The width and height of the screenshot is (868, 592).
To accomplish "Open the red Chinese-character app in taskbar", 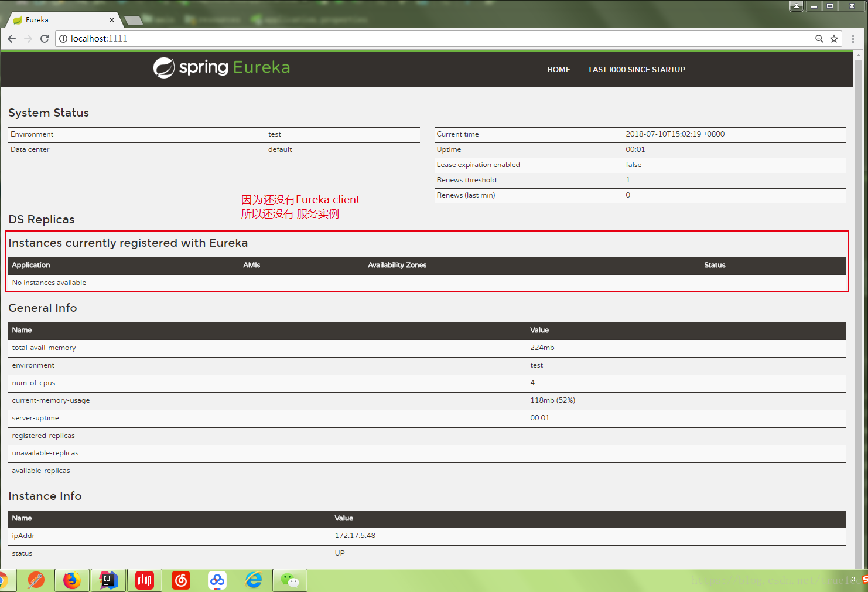I will point(145,580).
